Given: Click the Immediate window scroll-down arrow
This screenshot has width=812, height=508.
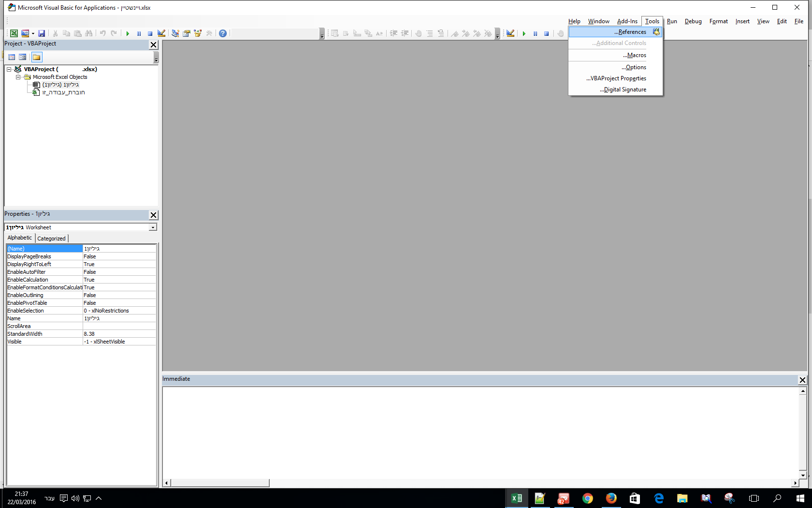Looking at the screenshot, I should (803, 475).
